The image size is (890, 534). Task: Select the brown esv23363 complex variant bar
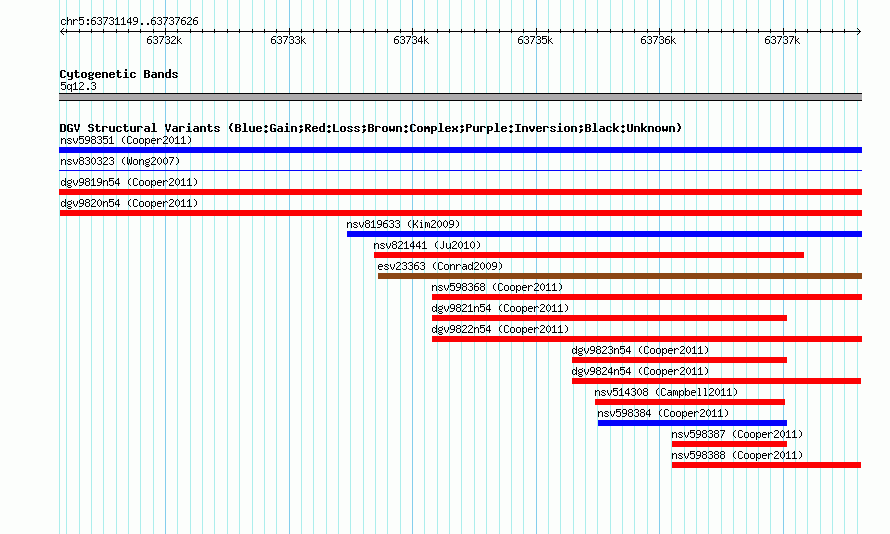[x=620, y=276]
